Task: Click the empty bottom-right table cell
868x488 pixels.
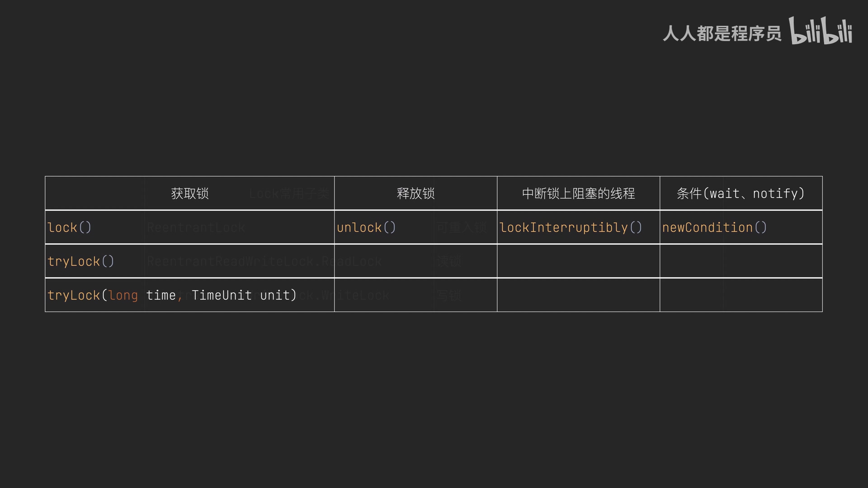Action: coord(741,295)
